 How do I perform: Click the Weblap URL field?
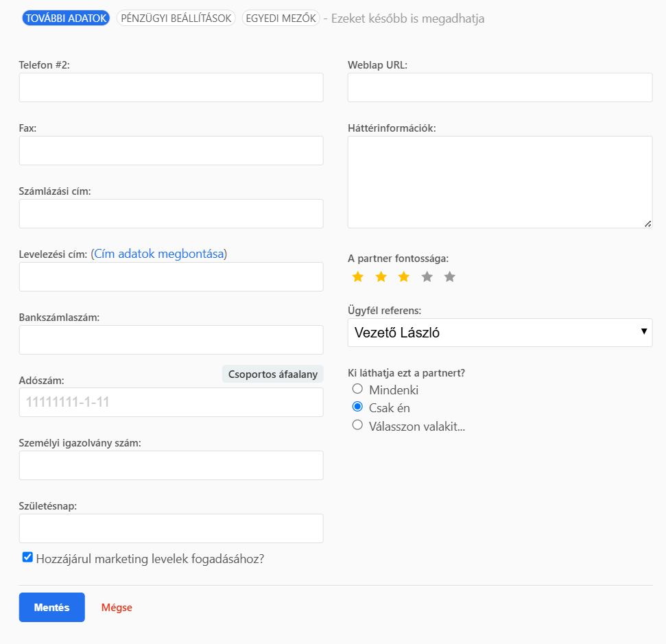(500, 87)
